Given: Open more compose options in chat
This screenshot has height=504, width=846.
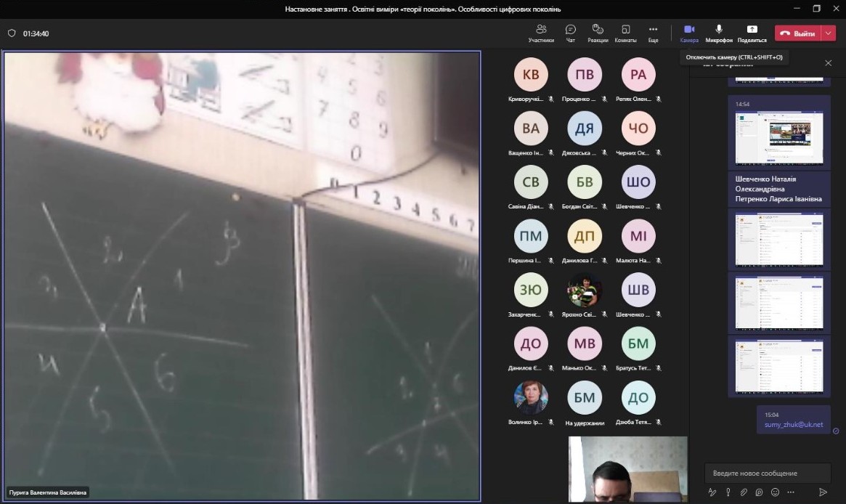Looking at the screenshot, I should (790, 492).
